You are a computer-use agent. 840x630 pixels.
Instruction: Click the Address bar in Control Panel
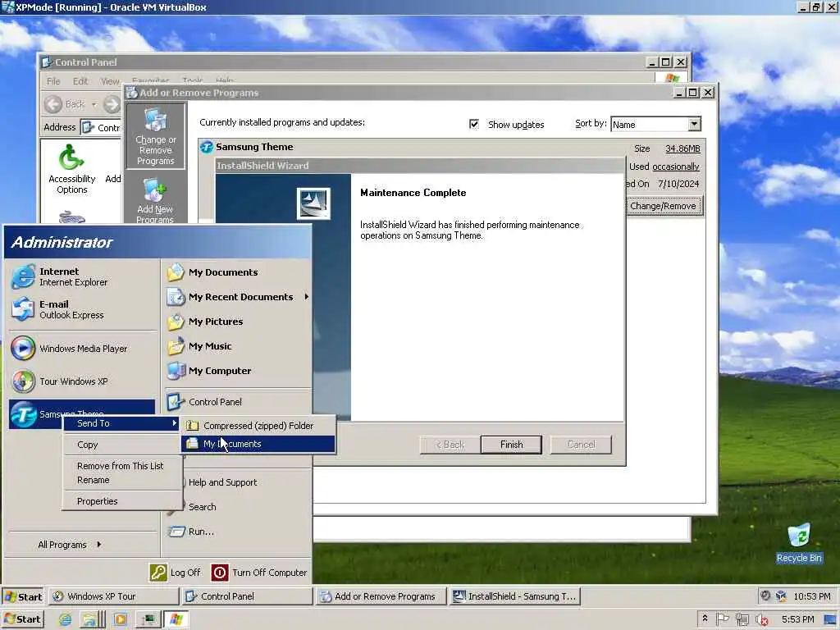[x=101, y=127]
